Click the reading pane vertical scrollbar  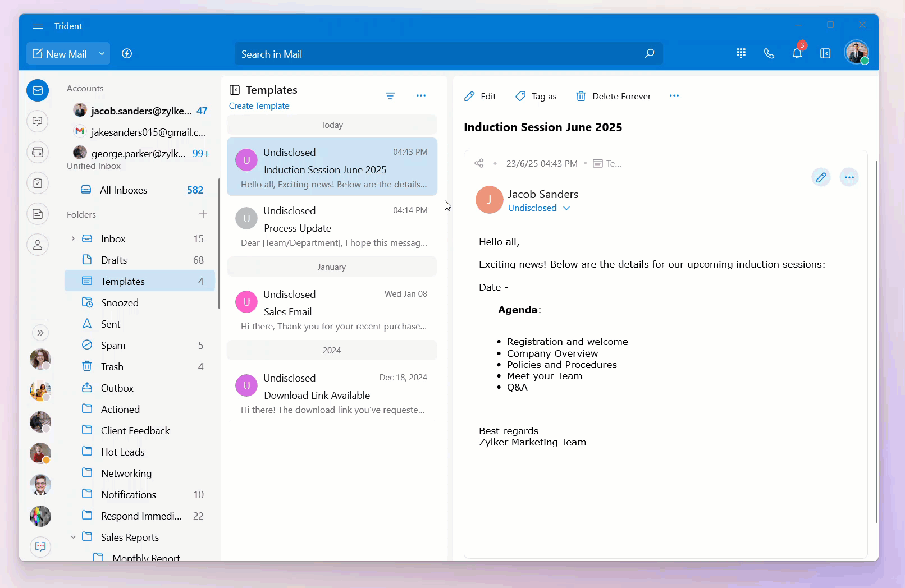point(876,342)
